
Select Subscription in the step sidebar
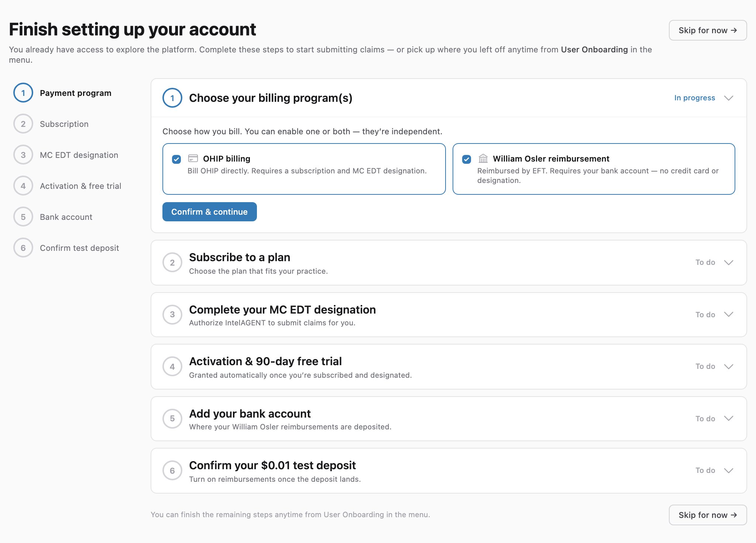pos(64,124)
